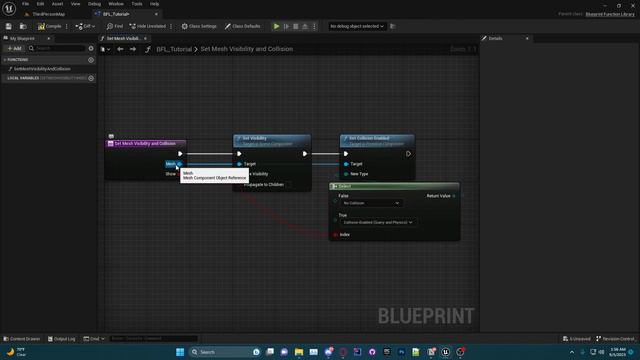Open the Tools menu
The width and height of the screenshot is (640, 360).
pyautogui.click(x=137, y=4)
